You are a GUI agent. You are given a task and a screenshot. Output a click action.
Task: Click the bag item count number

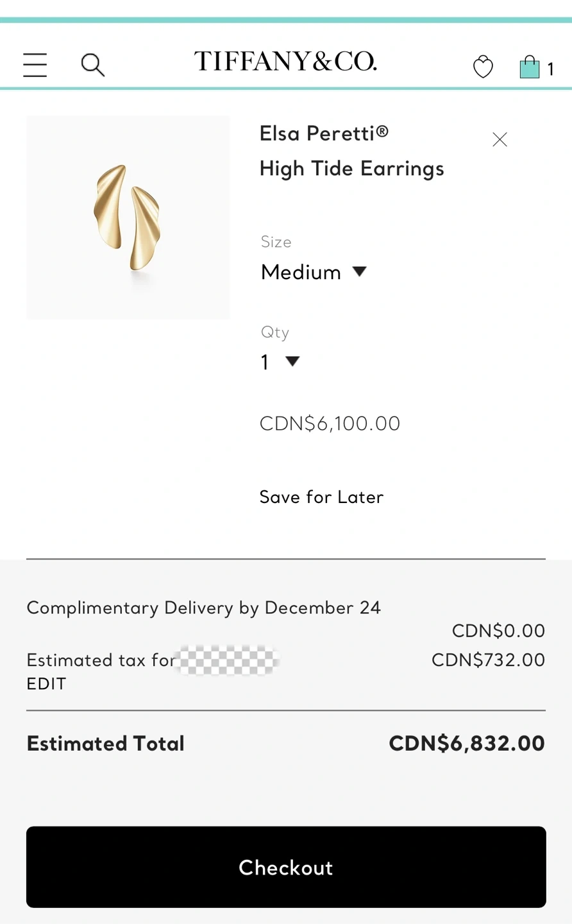point(551,69)
